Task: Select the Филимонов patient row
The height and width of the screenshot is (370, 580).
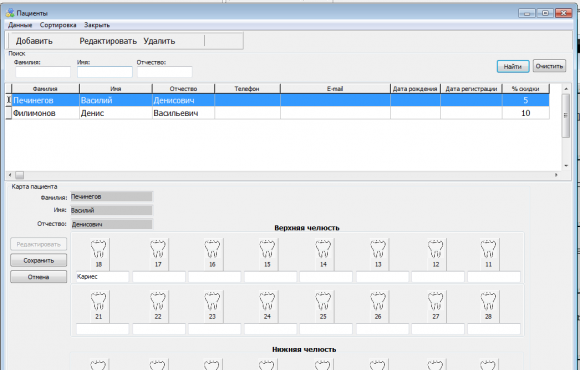Action: (x=277, y=113)
